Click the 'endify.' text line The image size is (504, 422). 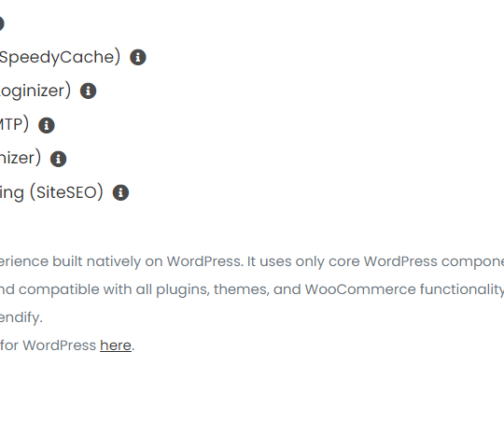(21, 317)
